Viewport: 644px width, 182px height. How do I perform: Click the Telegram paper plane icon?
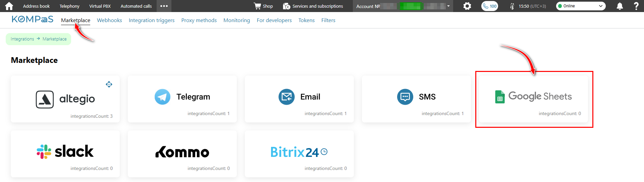(162, 97)
